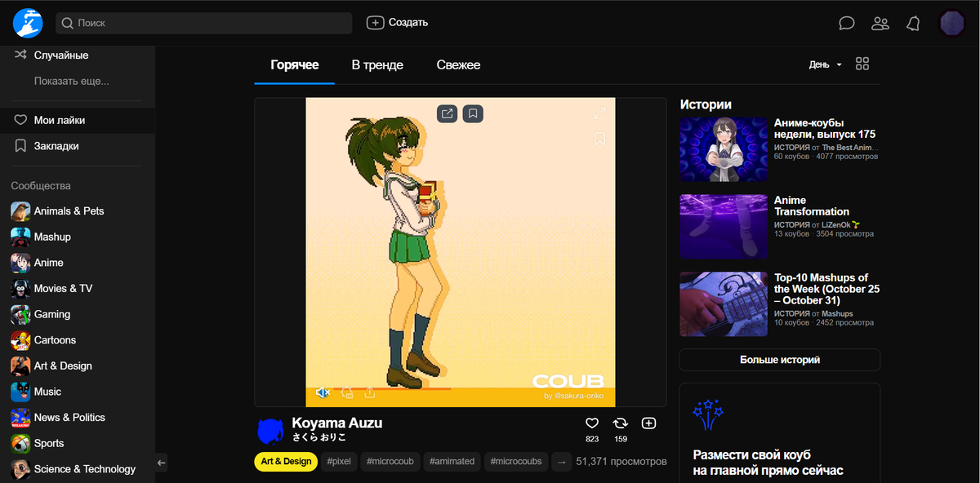
Task: Recoub the Koyama Auzu coub
Action: (x=621, y=423)
